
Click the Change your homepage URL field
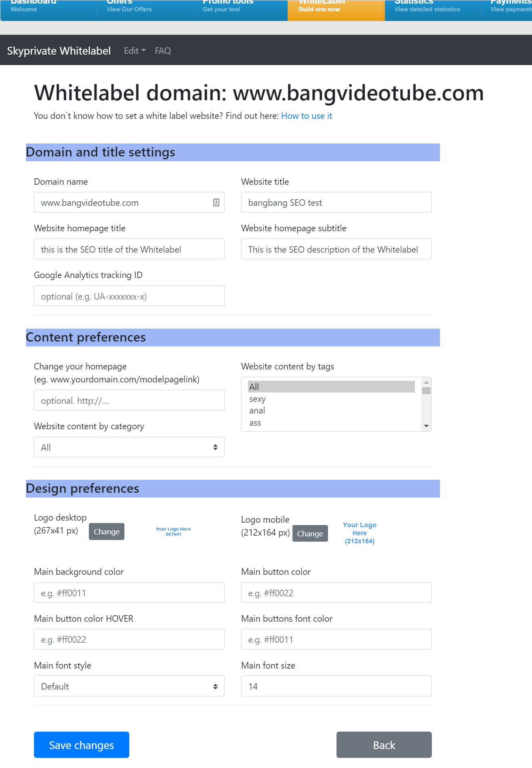click(129, 400)
